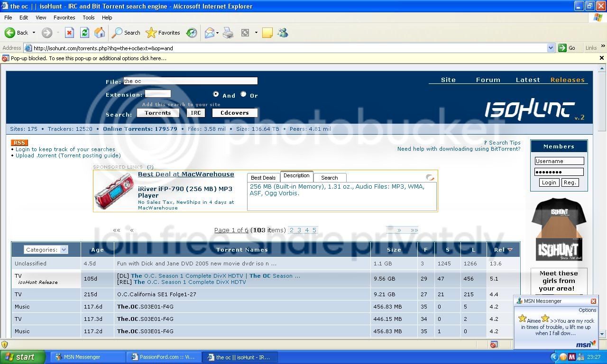Launch Messenger from the toolbar buddy icon
The height and width of the screenshot is (364, 607).
[283, 33]
